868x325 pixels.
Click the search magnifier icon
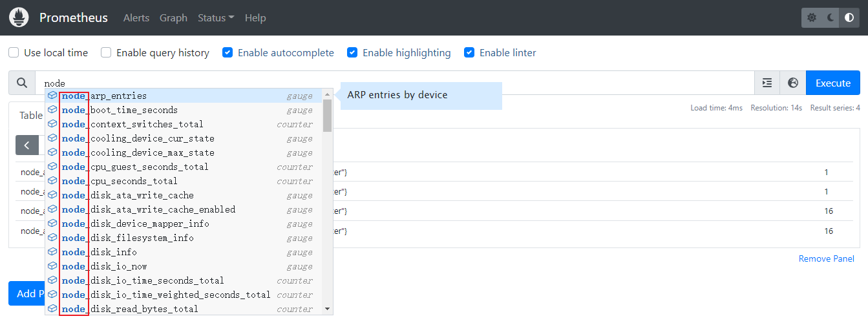(22, 83)
